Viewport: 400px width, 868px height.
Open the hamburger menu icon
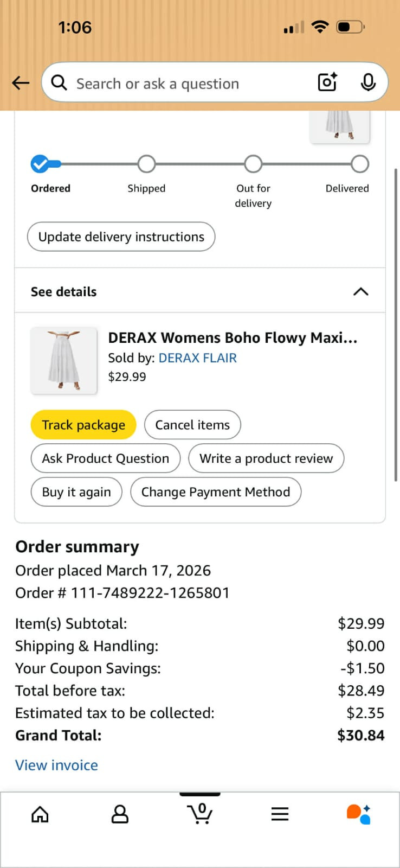click(x=280, y=814)
